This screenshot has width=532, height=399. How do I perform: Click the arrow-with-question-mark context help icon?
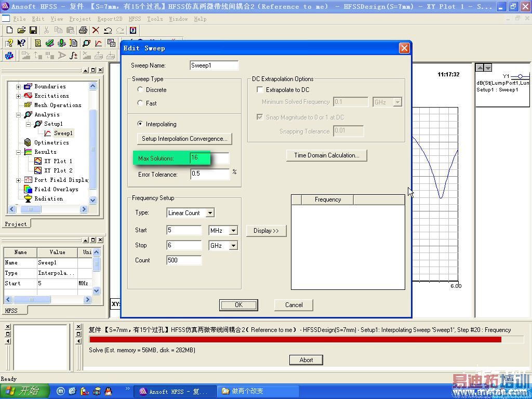tap(21, 43)
